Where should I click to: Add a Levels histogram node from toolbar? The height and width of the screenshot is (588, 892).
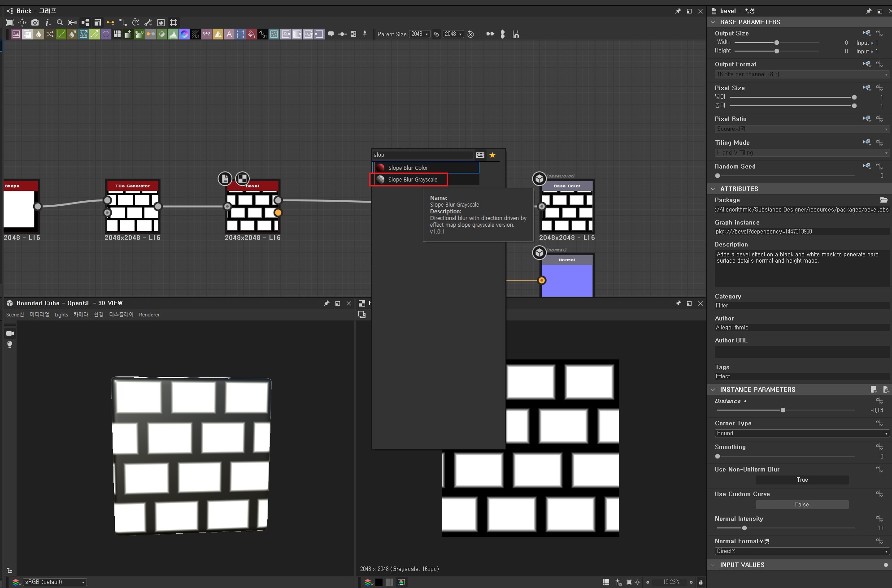click(173, 34)
